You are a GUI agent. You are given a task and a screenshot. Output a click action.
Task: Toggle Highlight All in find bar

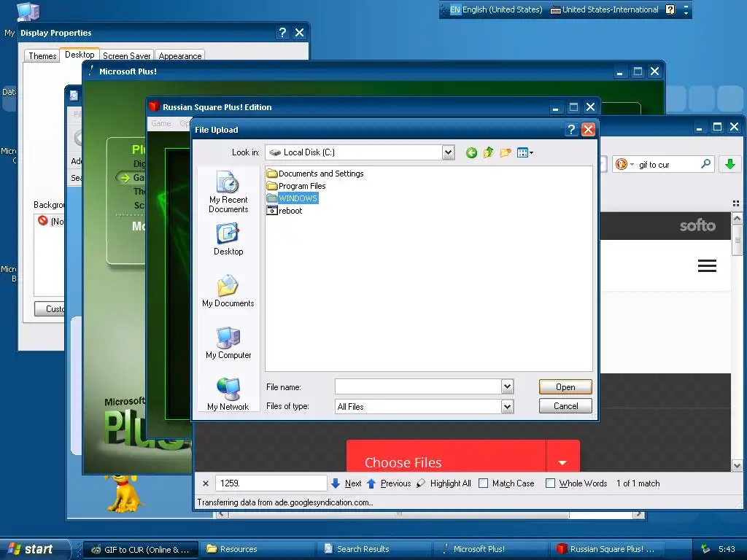[x=444, y=483]
